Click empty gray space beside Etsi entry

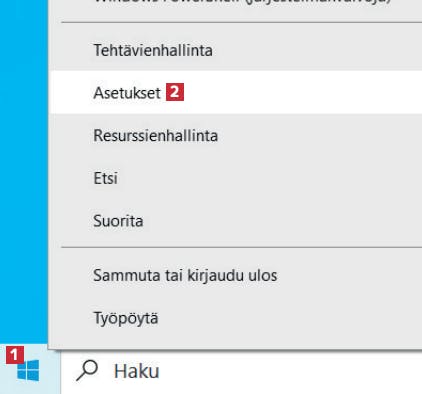[267, 178]
